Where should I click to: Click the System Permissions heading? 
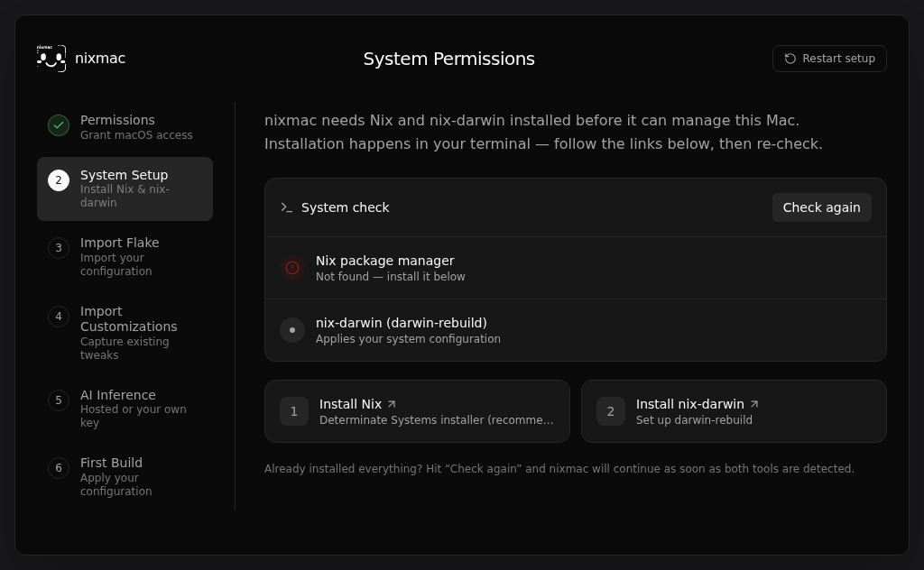pos(449,59)
